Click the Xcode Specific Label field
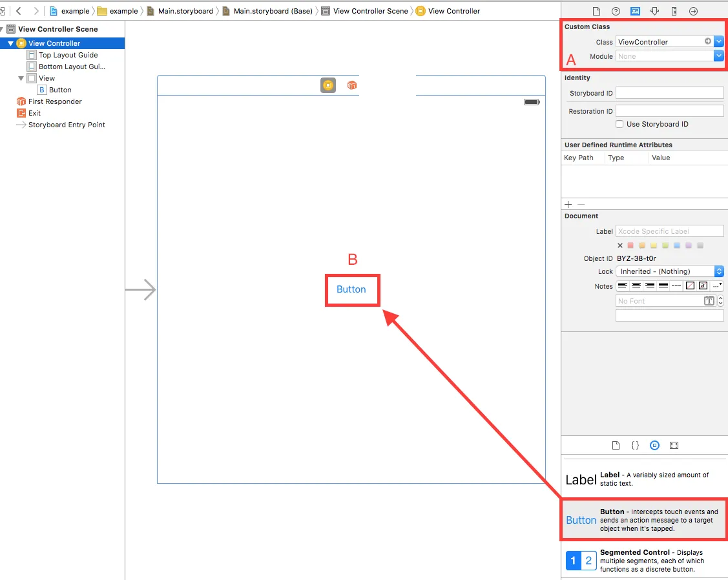This screenshot has width=728, height=580. click(669, 231)
